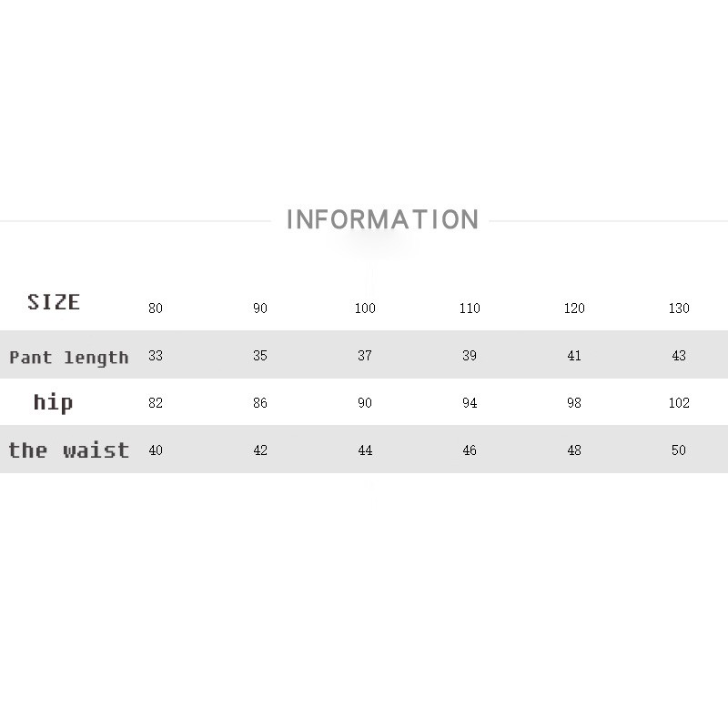Viewport: 728px width, 728px height.
Task: Select size 80 in the header row
Action: [156, 308]
